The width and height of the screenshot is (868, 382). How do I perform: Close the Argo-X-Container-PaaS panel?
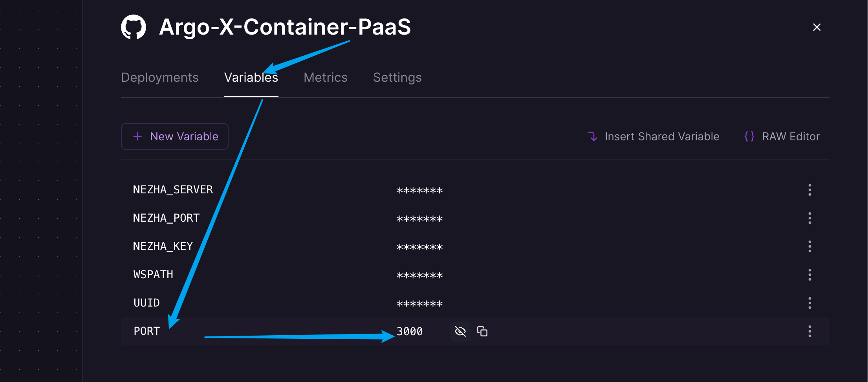tap(817, 27)
